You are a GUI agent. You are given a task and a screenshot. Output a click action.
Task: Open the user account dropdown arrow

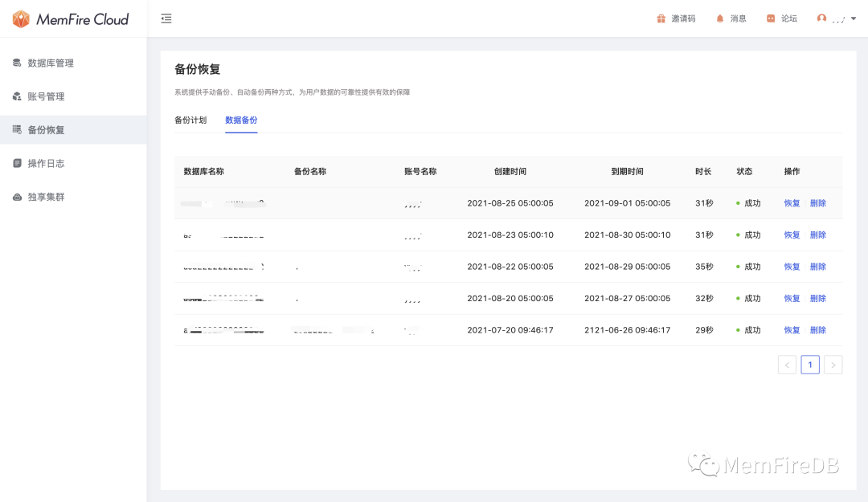pyautogui.click(x=854, y=18)
